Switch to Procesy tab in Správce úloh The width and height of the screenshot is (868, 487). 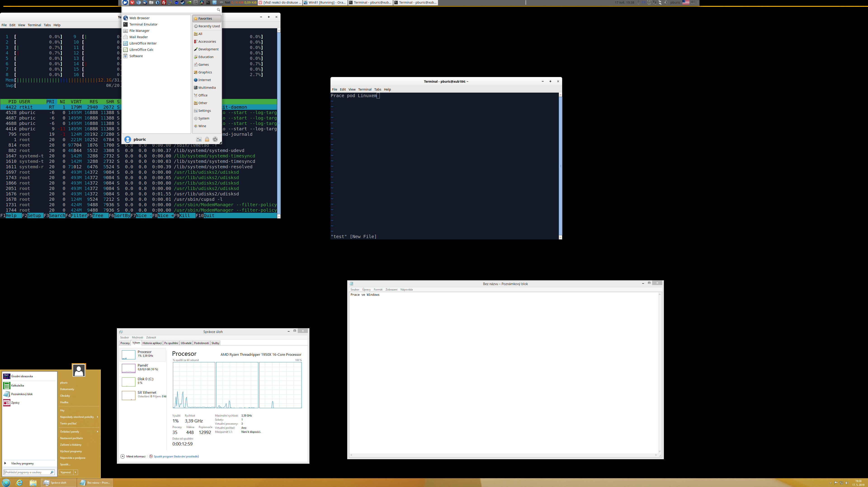point(125,343)
